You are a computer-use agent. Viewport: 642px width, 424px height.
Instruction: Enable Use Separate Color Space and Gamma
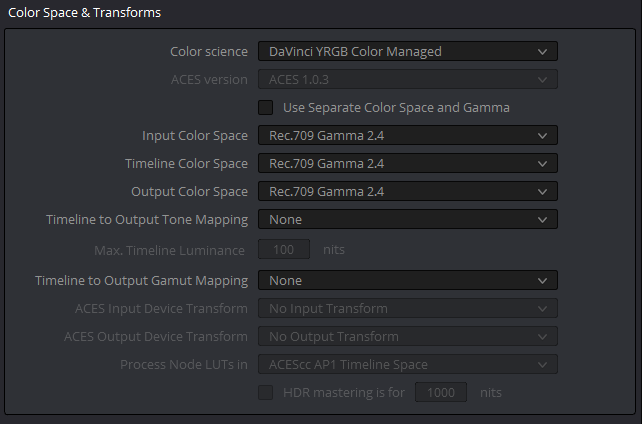pos(265,108)
